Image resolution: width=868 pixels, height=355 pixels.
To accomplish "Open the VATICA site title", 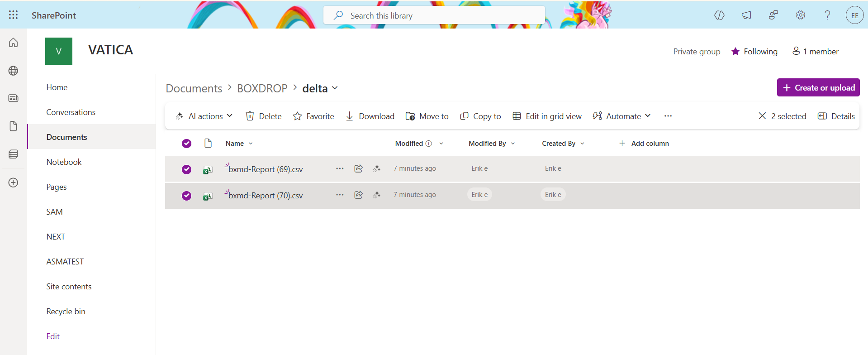I will click(110, 50).
